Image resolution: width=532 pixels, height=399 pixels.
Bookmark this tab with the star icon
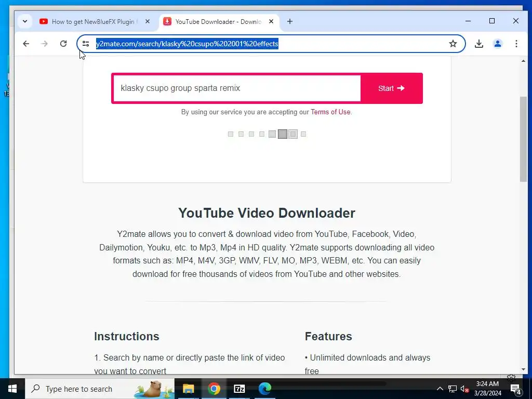coord(453,44)
